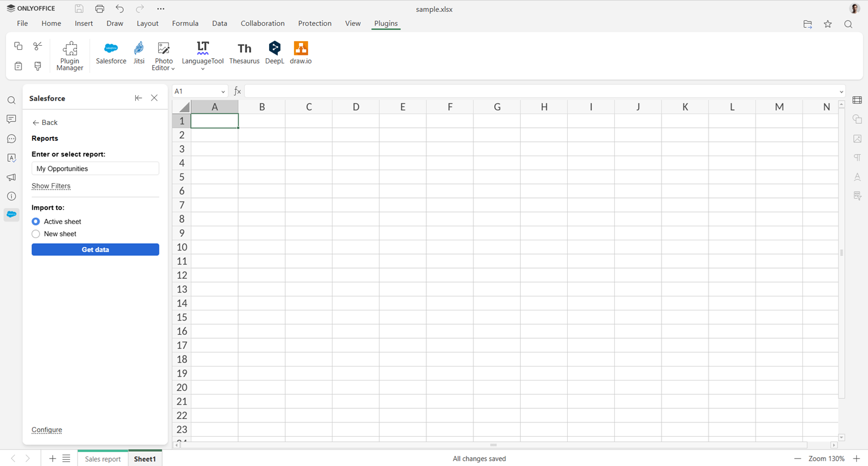The height and width of the screenshot is (466, 868).
Task: Open the Name box dropdown for A1
Action: [x=223, y=92]
